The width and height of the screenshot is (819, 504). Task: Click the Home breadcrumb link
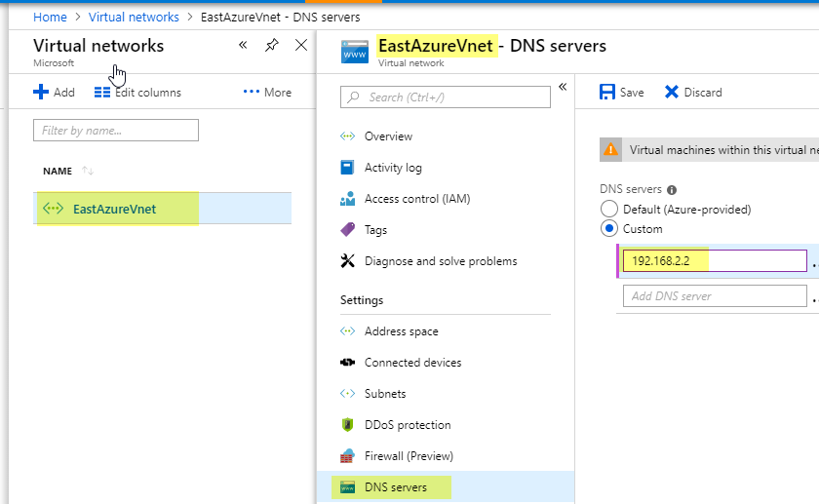coord(50,18)
